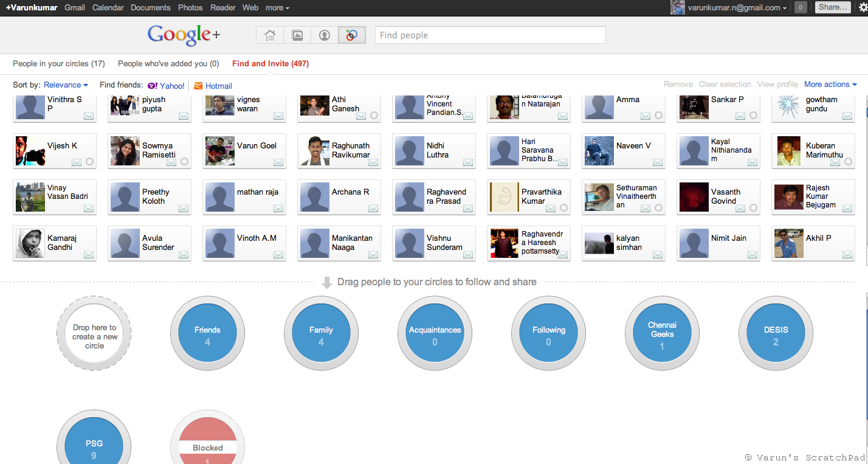The width and height of the screenshot is (868, 464).
Task: Click envelope icon on Amma card
Action: click(x=646, y=116)
